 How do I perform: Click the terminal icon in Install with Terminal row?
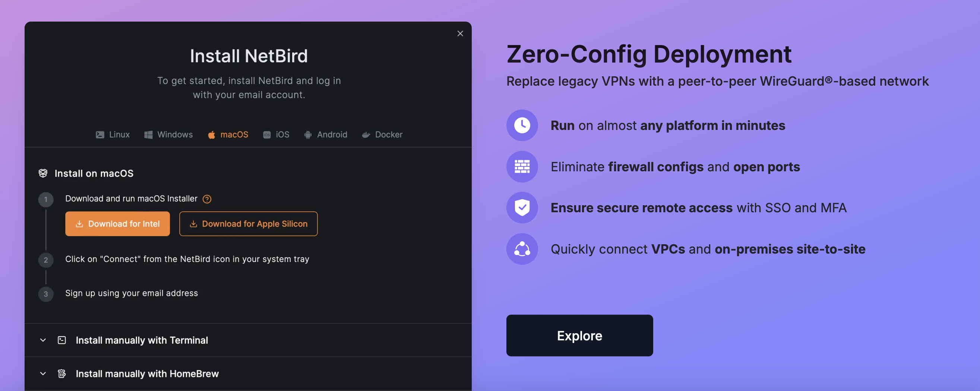point(61,340)
